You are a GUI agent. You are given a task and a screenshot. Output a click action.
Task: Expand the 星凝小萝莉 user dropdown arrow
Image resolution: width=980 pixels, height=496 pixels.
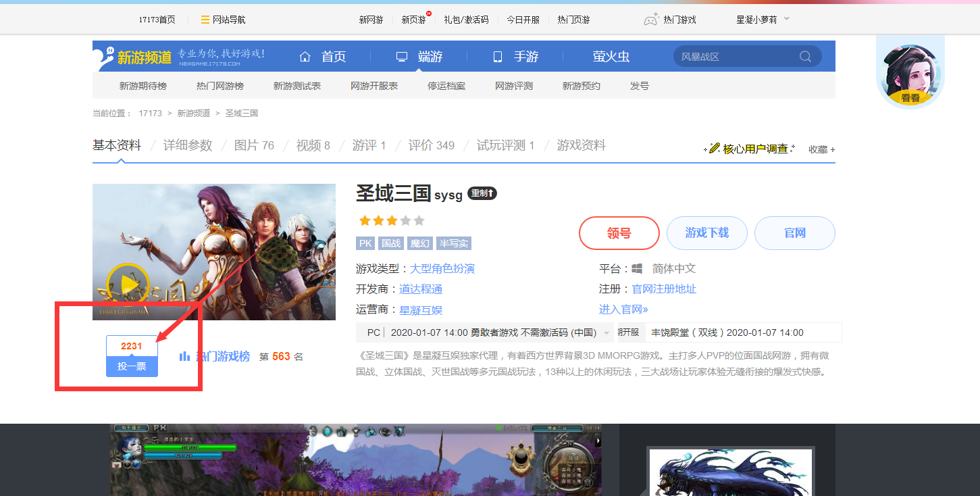[x=787, y=19]
